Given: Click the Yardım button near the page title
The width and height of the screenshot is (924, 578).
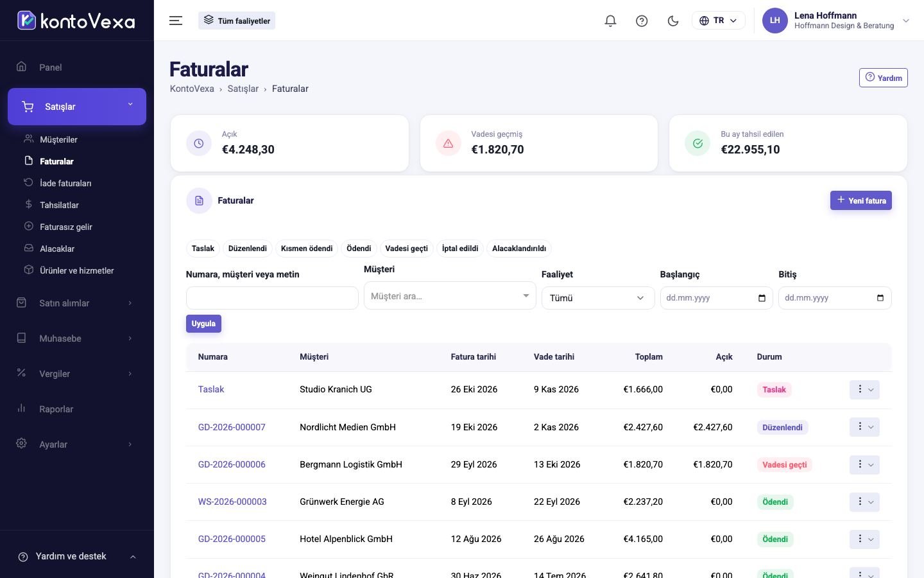Looking at the screenshot, I should pos(884,78).
